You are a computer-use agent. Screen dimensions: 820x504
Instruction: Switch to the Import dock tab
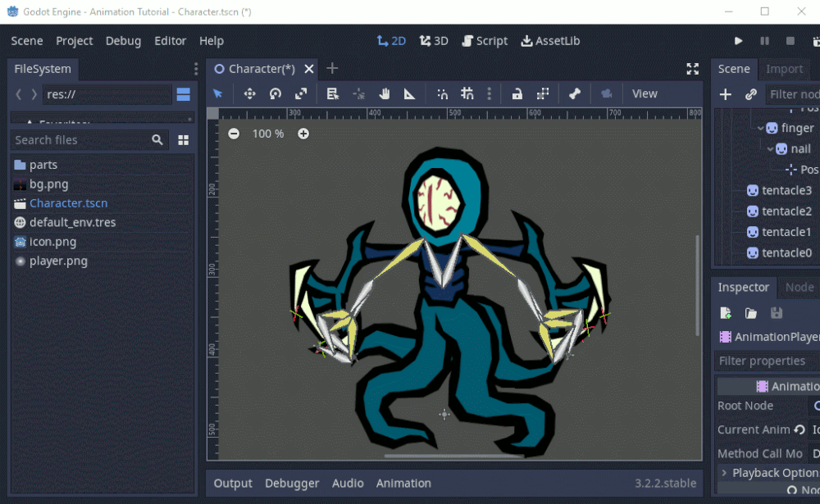[x=784, y=69]
